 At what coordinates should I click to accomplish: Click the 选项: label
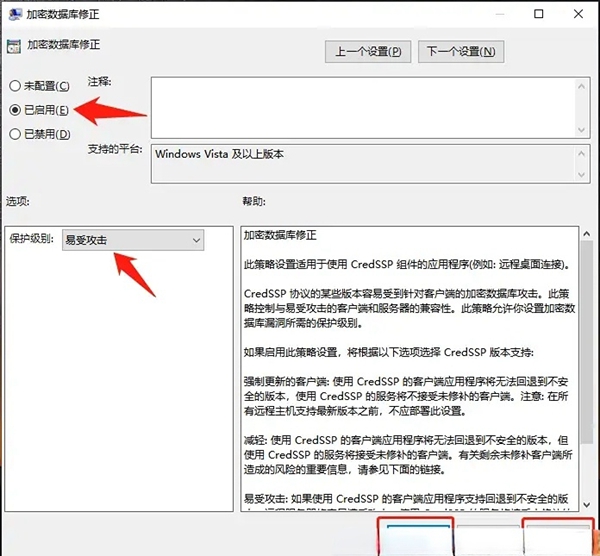[18, 201]
